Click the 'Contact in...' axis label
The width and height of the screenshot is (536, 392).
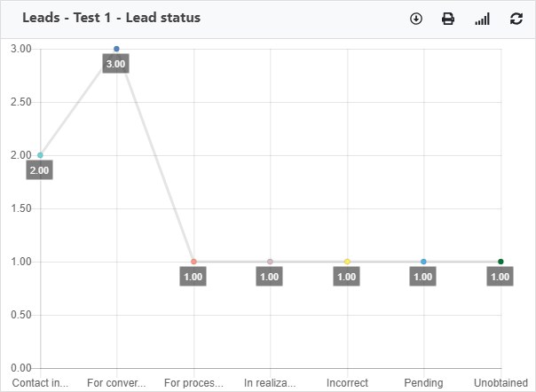40,383
